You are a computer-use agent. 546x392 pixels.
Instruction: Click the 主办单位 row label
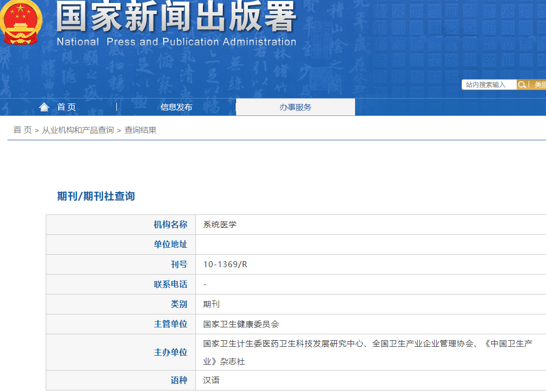[x=171, y=352]
